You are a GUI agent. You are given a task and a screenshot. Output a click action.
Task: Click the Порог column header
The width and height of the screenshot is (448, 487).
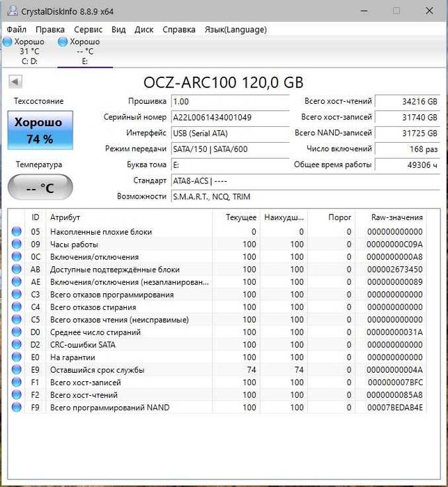pos(332,217)
